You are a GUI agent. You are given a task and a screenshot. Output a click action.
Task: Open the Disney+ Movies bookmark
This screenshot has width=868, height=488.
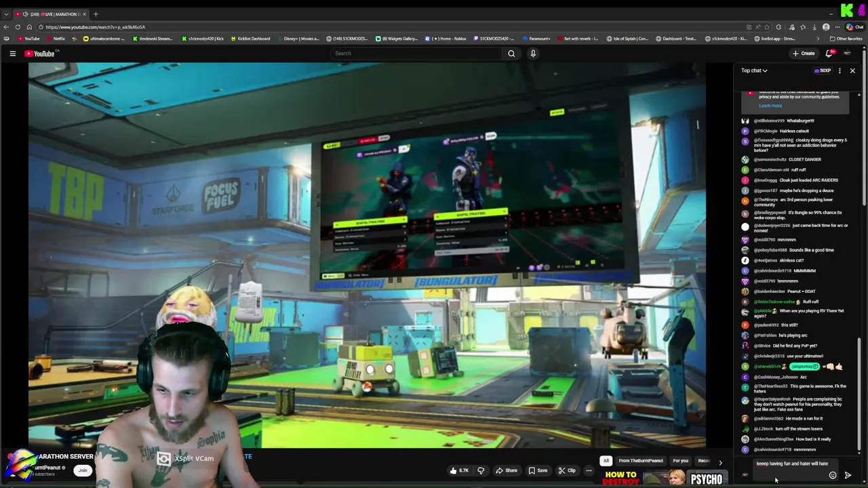click(298, 39)
